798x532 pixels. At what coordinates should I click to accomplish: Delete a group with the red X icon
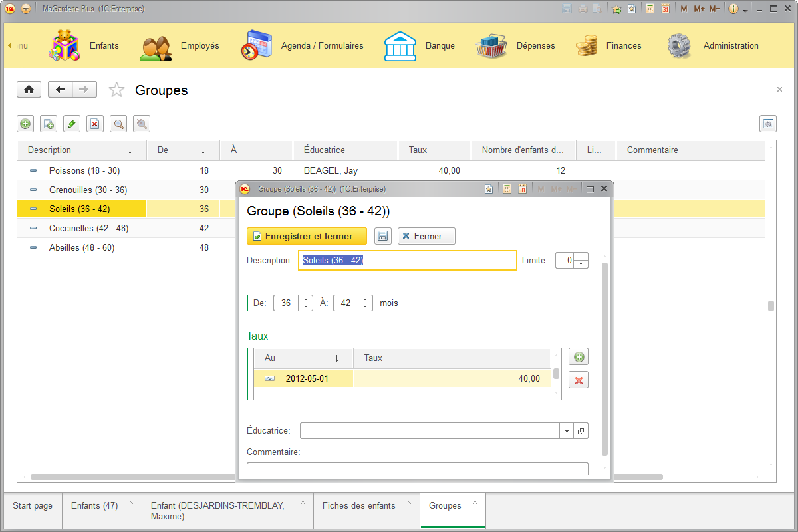(95, 124)
